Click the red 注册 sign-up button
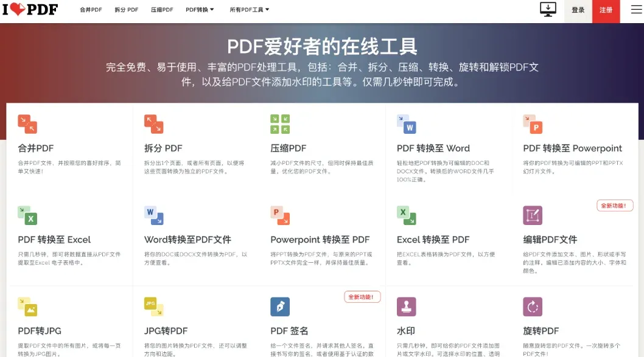Viewport: 644px width, 357px height. [606, 10]
